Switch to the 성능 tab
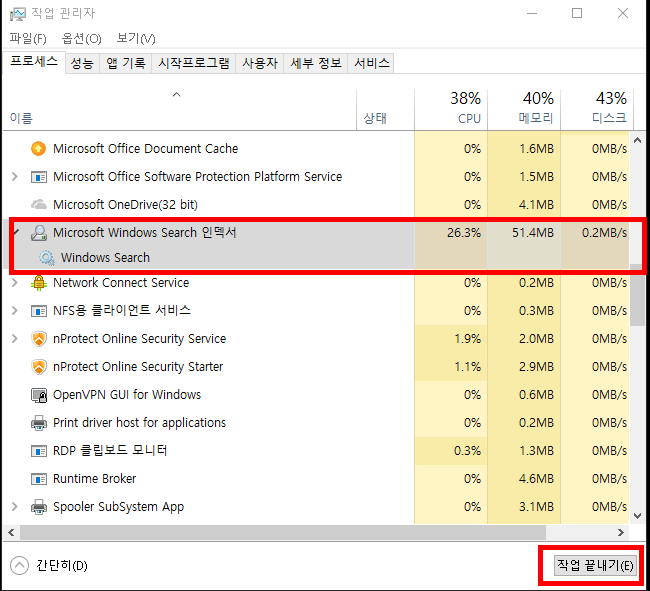This screenshot has height=591, width=650. click(82, 63)
